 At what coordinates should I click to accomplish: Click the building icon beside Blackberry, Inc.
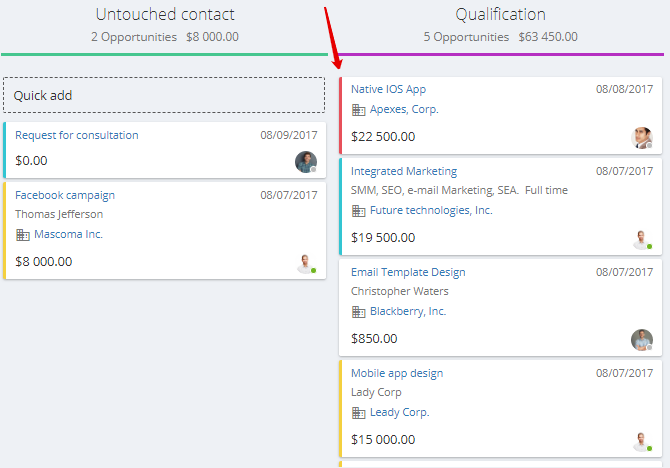pyautogui.click(x=358, y=312)
